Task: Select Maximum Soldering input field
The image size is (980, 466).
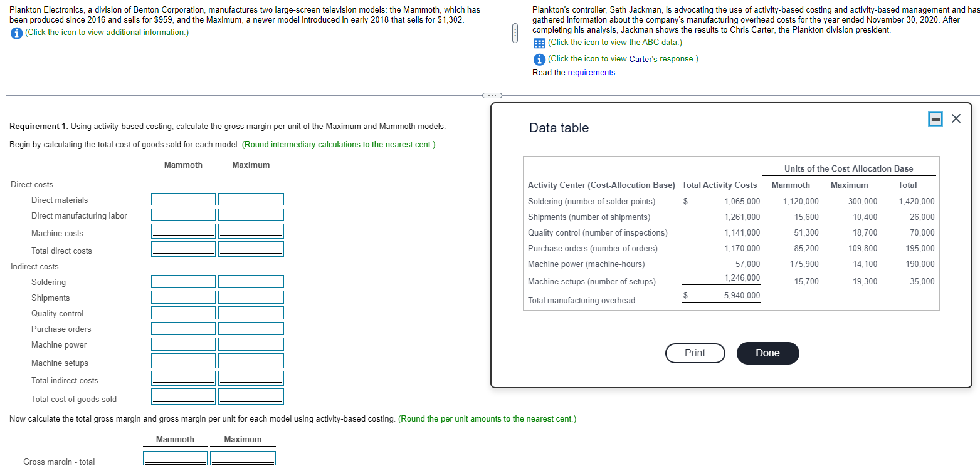Action: pos(251,282)
